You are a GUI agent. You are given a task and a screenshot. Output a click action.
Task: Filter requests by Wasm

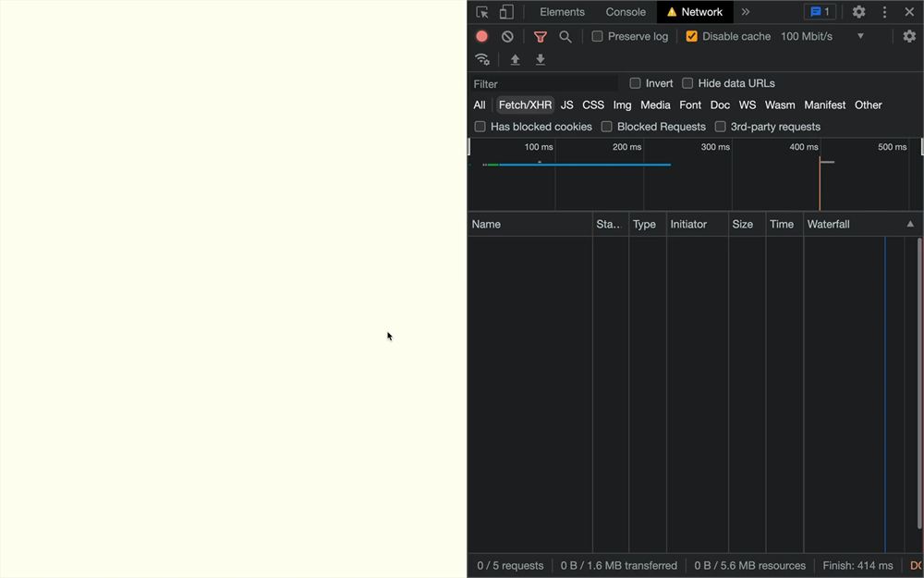point(780,105)
